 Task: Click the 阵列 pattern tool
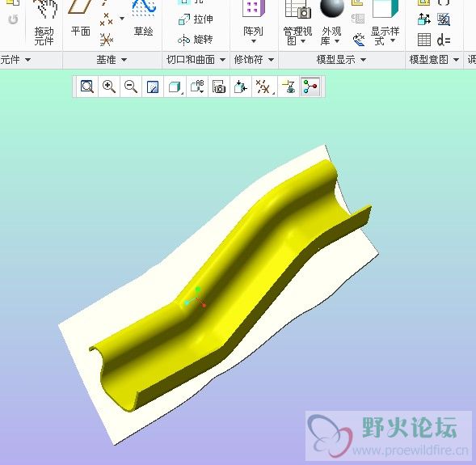254,23
